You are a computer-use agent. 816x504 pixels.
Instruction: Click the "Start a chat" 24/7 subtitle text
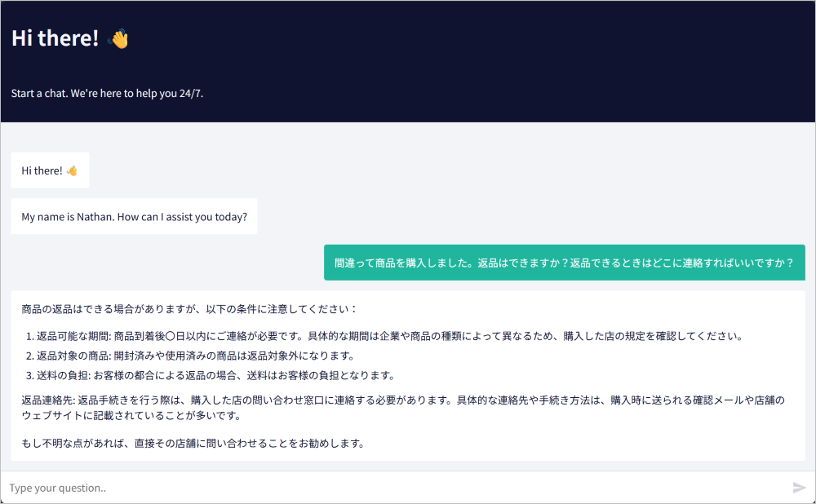(107, 93)
